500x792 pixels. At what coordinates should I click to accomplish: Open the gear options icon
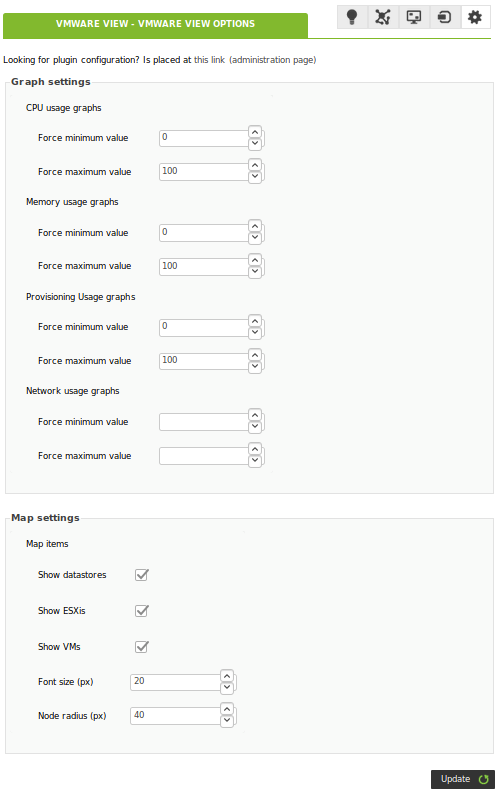475,17
